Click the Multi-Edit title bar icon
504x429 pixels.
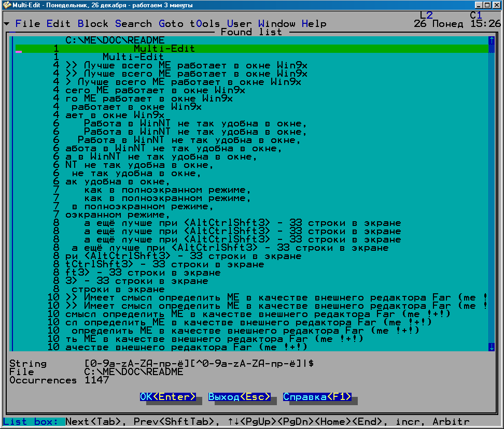pos(7,5)
